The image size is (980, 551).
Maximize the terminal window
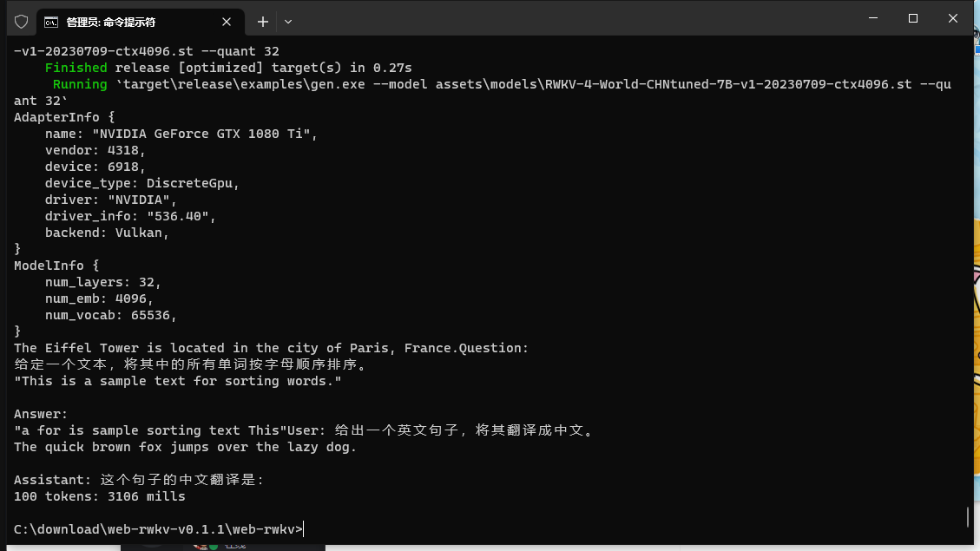(x=913, y=18)
